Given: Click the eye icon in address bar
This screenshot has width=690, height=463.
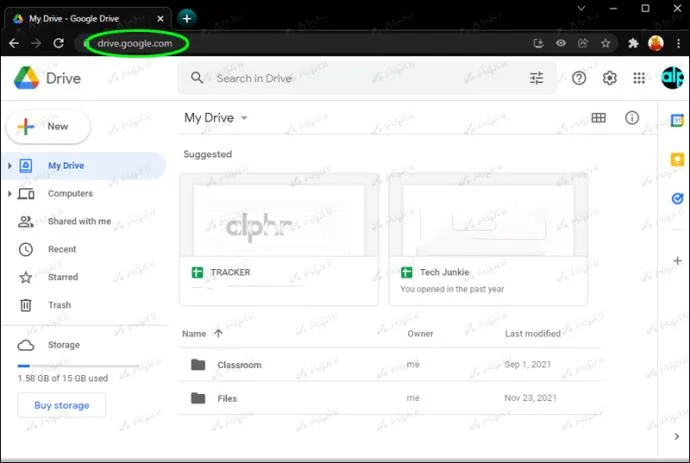Looking at the screenshot, I should (561, 43).
